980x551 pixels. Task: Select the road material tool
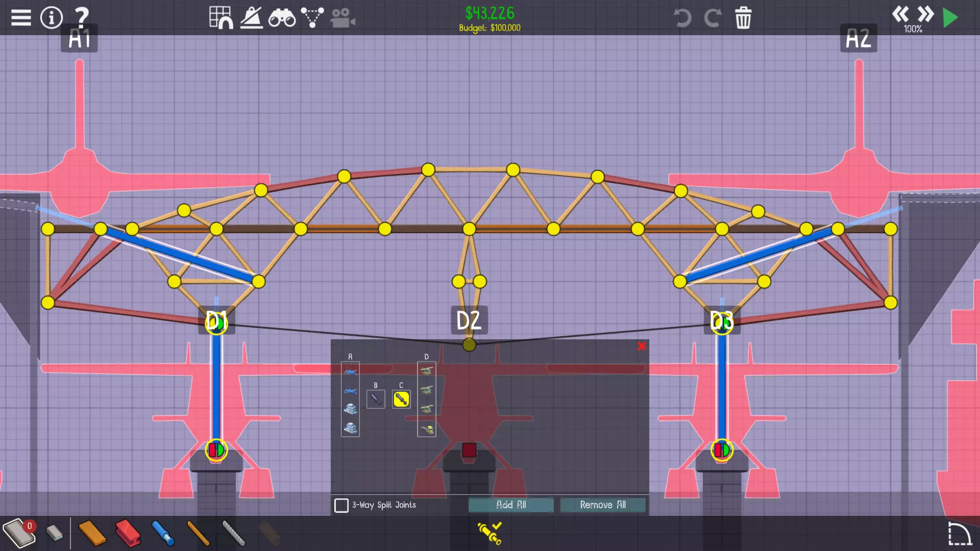[x=18, y=533]
